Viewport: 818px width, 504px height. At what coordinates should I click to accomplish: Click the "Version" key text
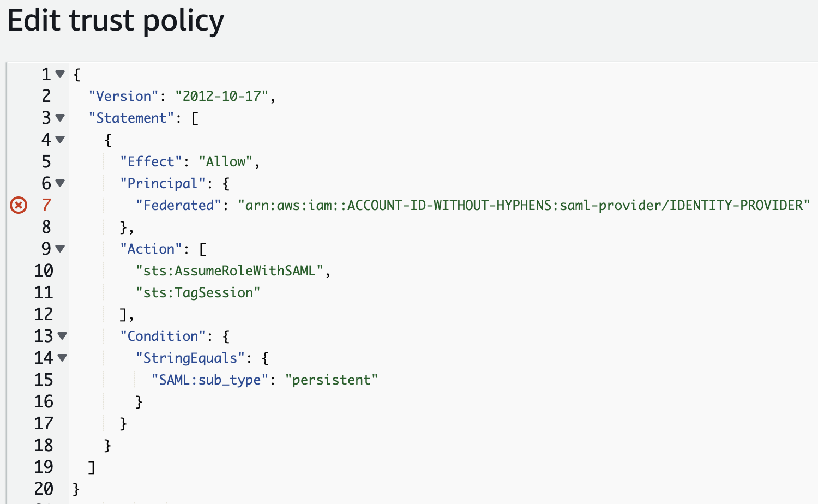point(123,96)
